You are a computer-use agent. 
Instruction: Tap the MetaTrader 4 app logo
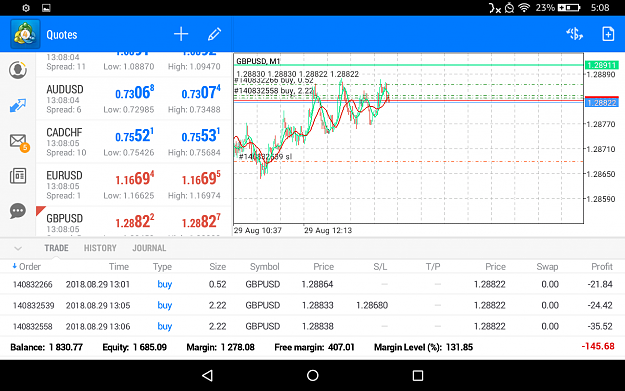25,34
